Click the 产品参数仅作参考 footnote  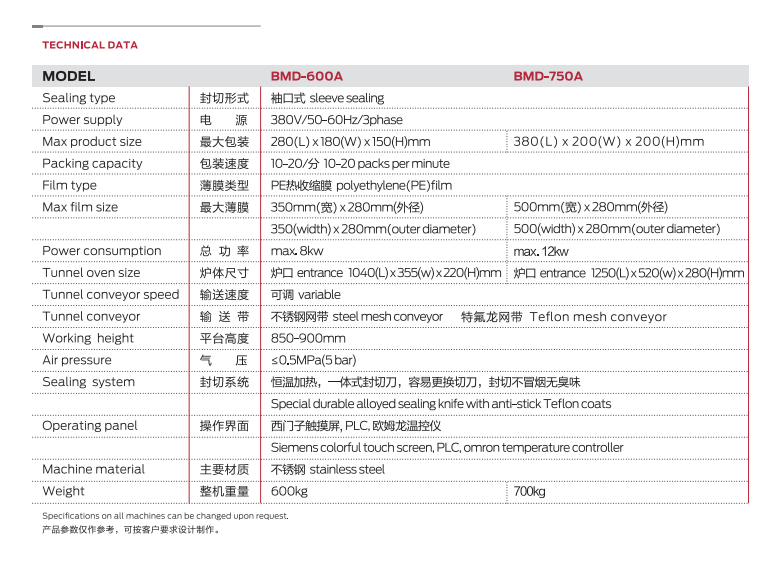(131, 530)
